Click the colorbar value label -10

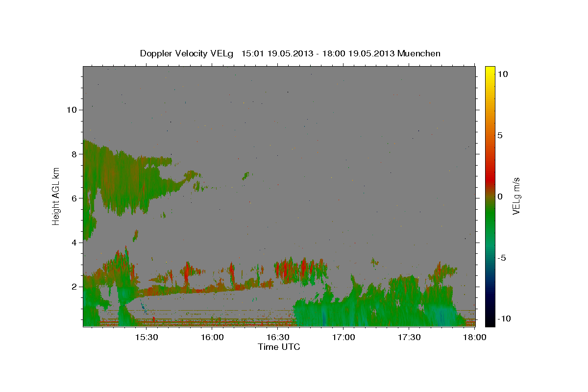[503, 318]
